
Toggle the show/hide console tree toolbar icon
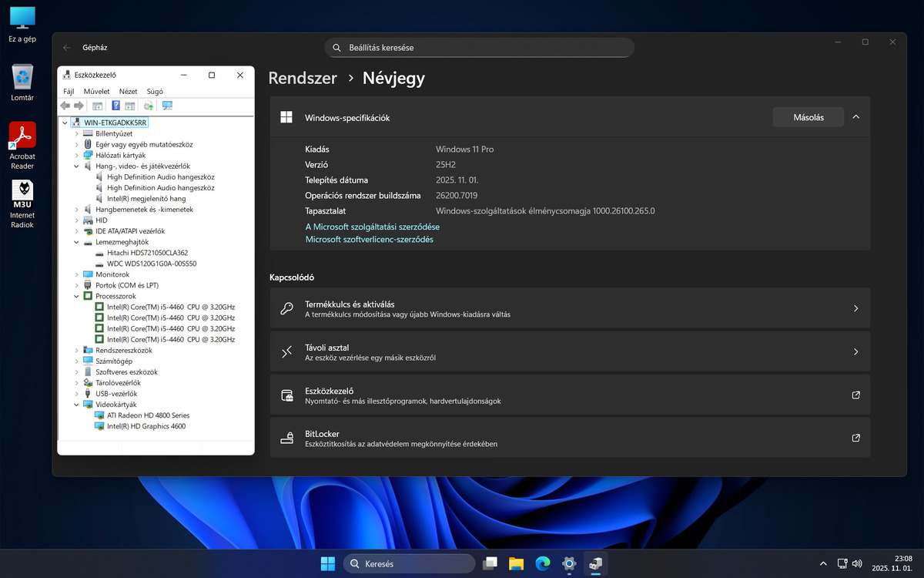[x=98, y=106]
